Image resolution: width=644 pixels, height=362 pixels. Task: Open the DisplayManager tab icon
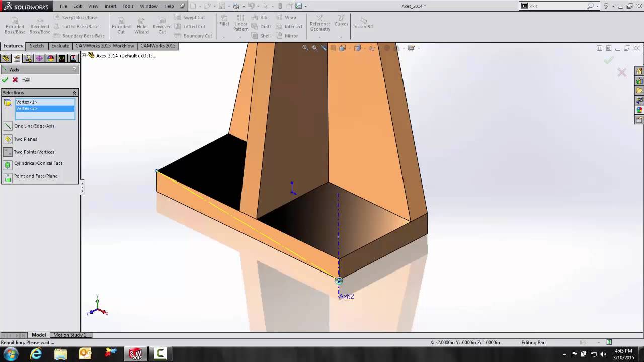point(50,58)
